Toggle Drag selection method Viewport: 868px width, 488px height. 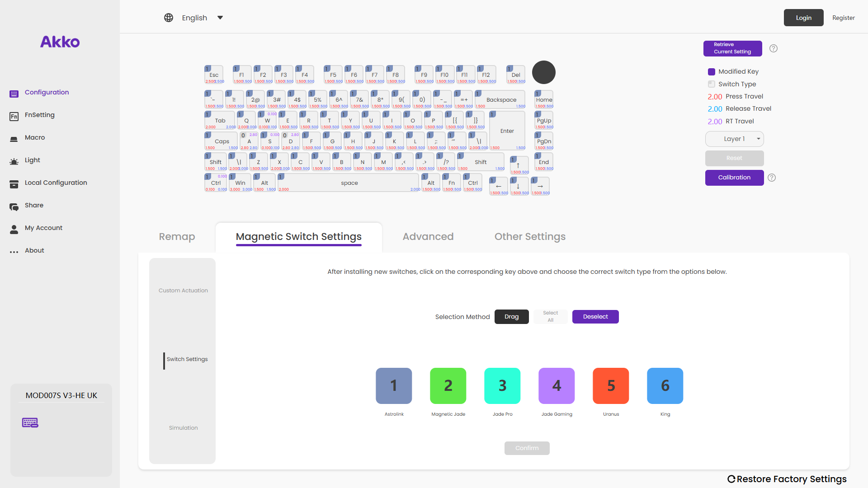511,317
